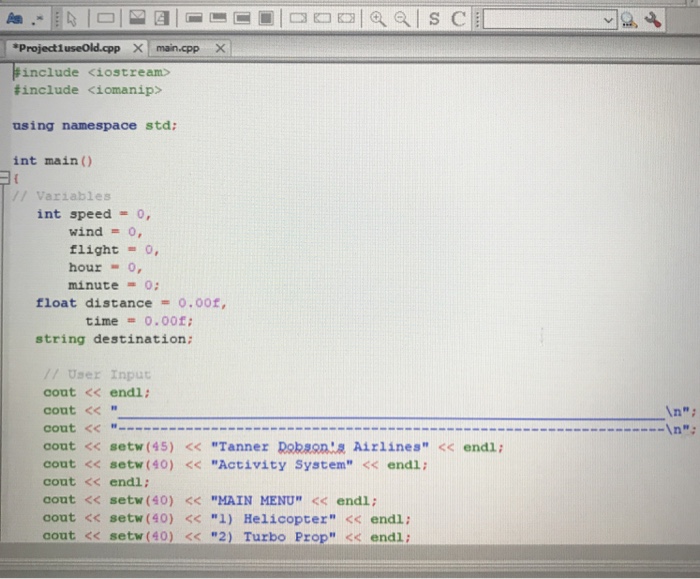
Task: Click the first of three outline shapes
Action: 298,18
